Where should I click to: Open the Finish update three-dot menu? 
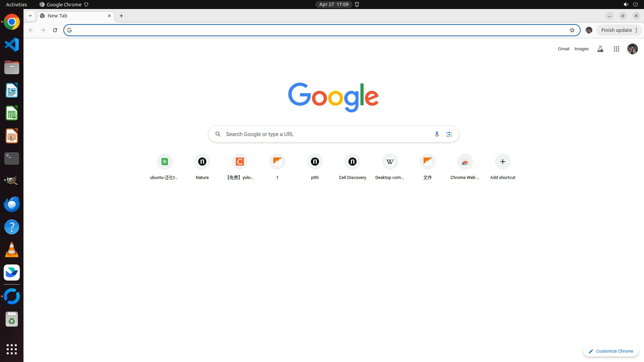click(636, 30)
